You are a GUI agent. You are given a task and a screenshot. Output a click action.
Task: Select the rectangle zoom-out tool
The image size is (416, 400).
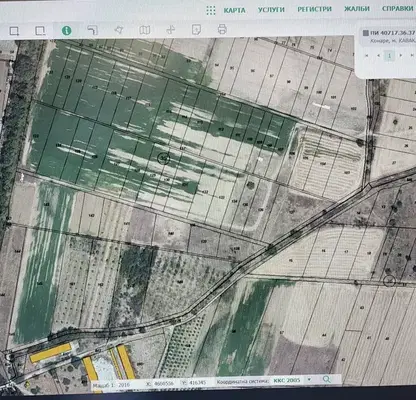click(x=40, y=31)
